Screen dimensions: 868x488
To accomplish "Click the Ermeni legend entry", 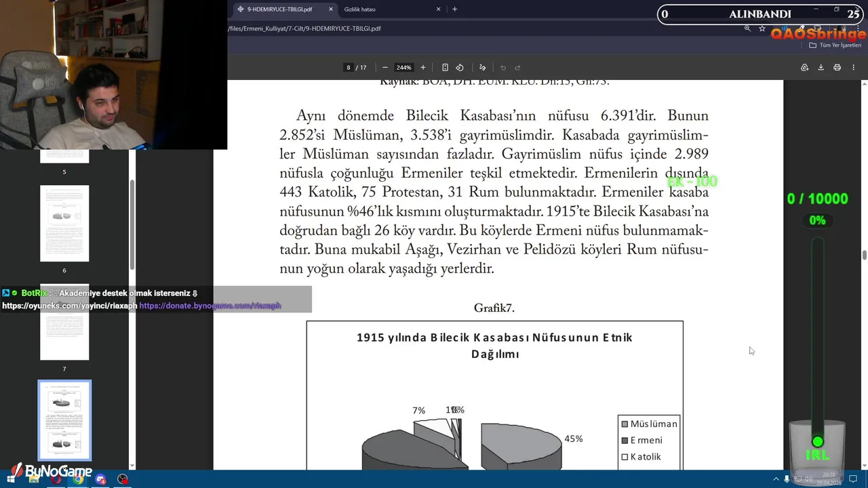I will point(642,441).
